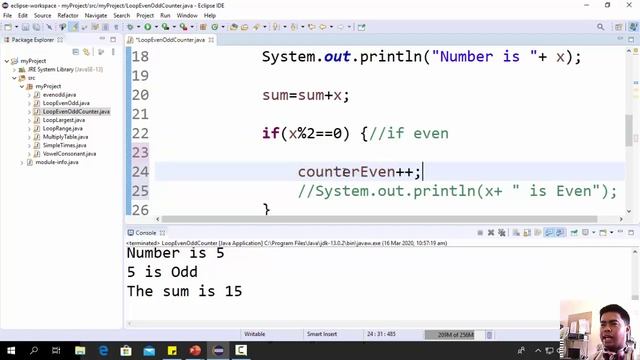Click the New Java Class icon
The image size is (640, 360).
click(214, 27)
